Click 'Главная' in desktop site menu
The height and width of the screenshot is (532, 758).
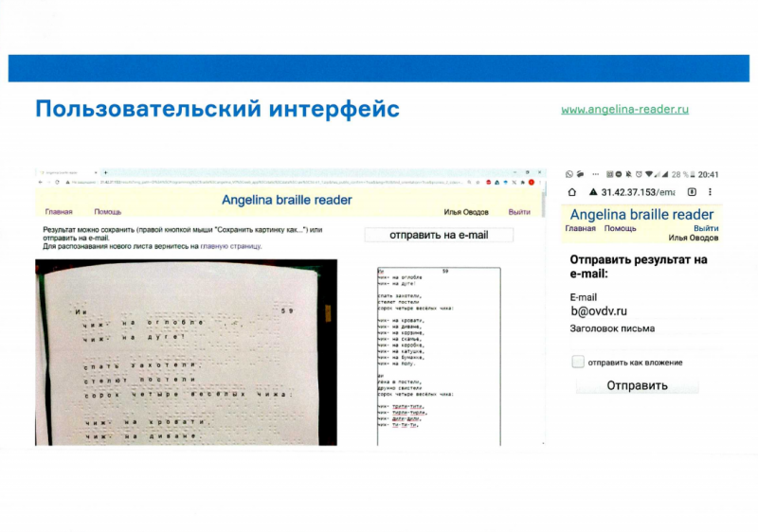pos(59,212)
